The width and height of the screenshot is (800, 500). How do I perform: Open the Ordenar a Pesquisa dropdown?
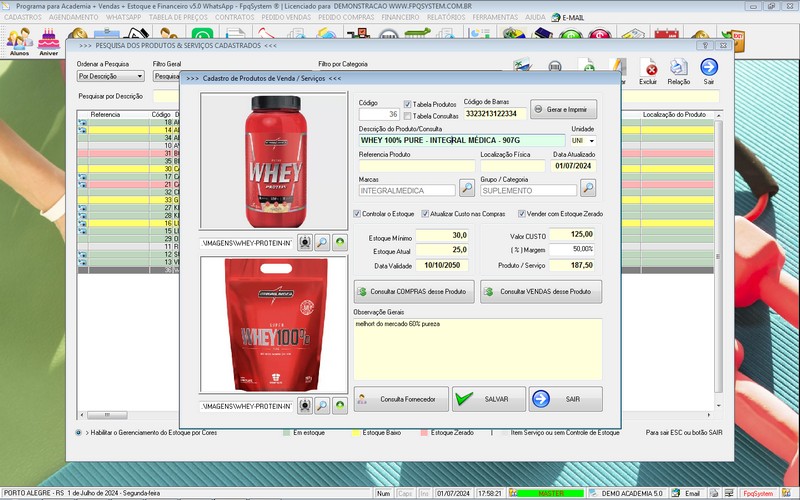point(139,76)
